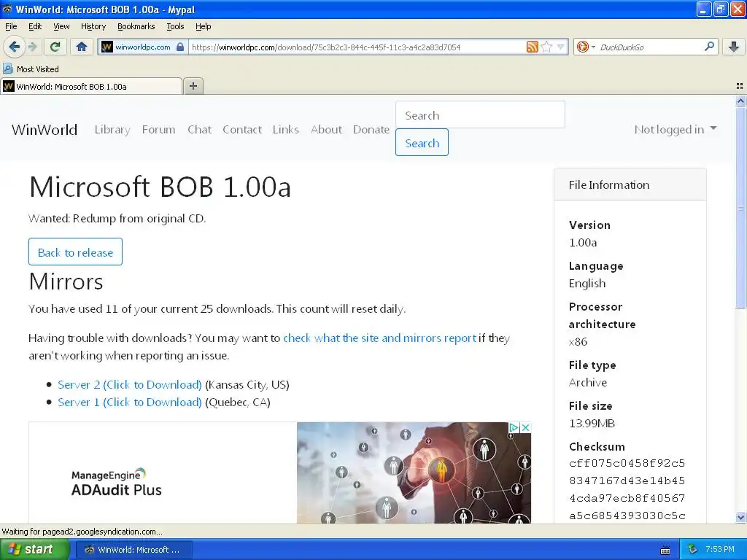
Task: Reload the page with the refresh icon
Action: tap(55, 47)
